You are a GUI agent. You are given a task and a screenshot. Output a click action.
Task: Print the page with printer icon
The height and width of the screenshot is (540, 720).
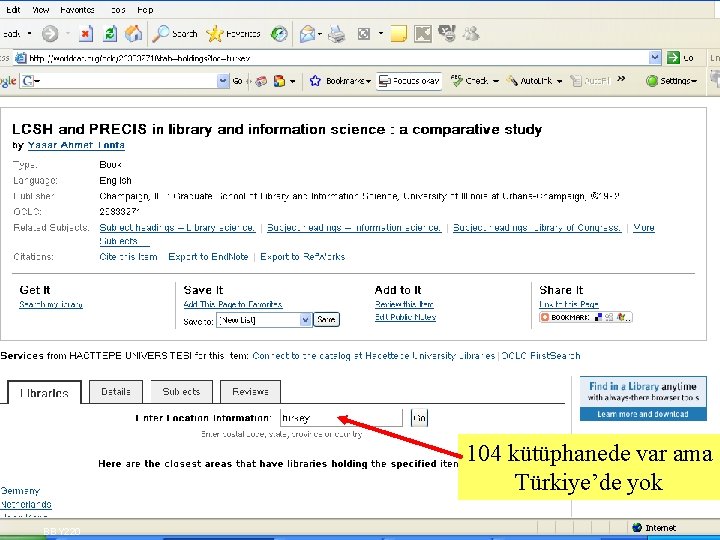pos(337,34)
